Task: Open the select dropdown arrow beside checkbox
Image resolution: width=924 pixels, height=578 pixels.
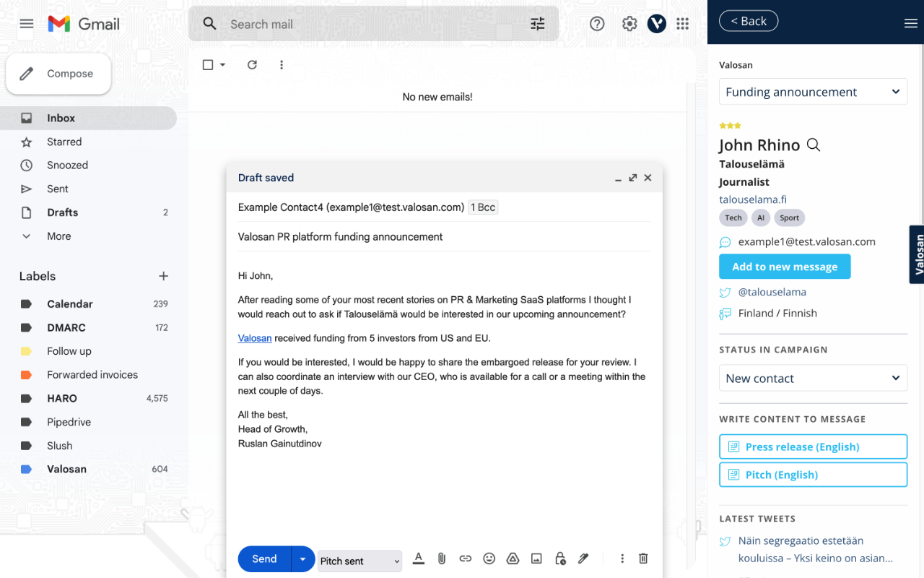Action: [222, 65]
